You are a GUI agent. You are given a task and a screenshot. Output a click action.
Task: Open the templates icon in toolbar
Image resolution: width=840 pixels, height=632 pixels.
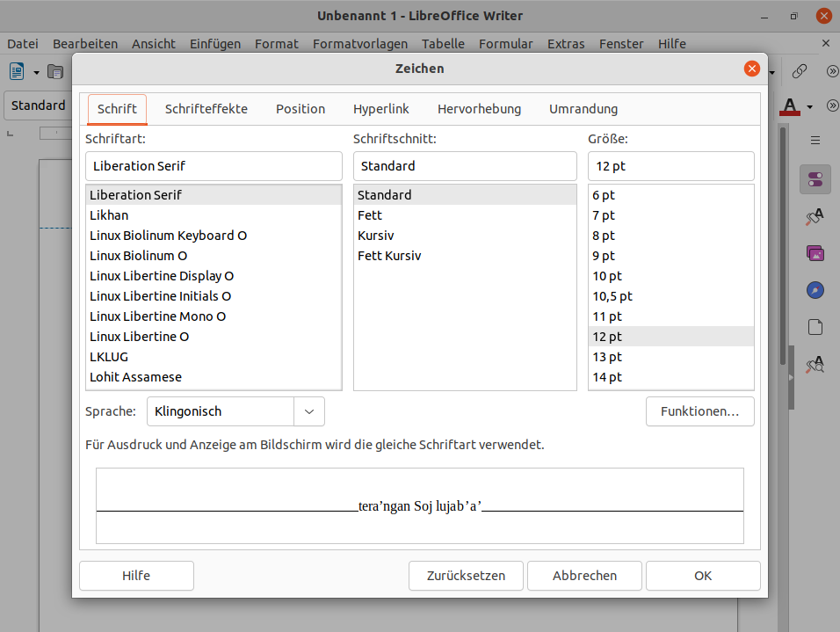click(x=55, y=71)
